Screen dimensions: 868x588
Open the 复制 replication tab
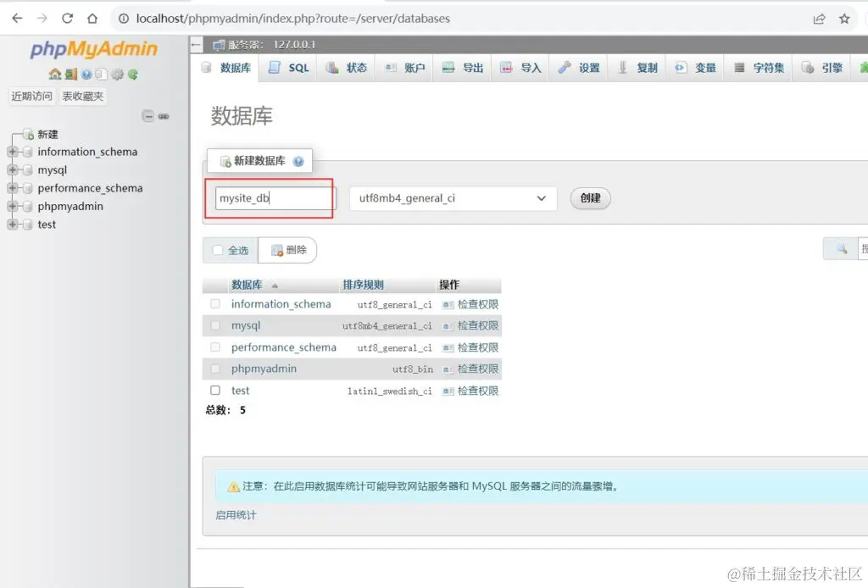tap(637, 68)
